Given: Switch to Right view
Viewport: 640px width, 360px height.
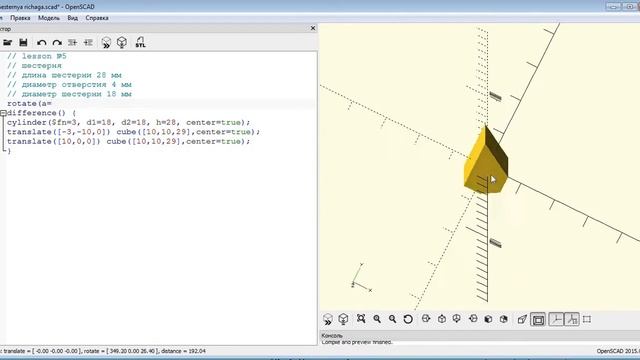Looking at the screenshot, I should coord(426,319).
